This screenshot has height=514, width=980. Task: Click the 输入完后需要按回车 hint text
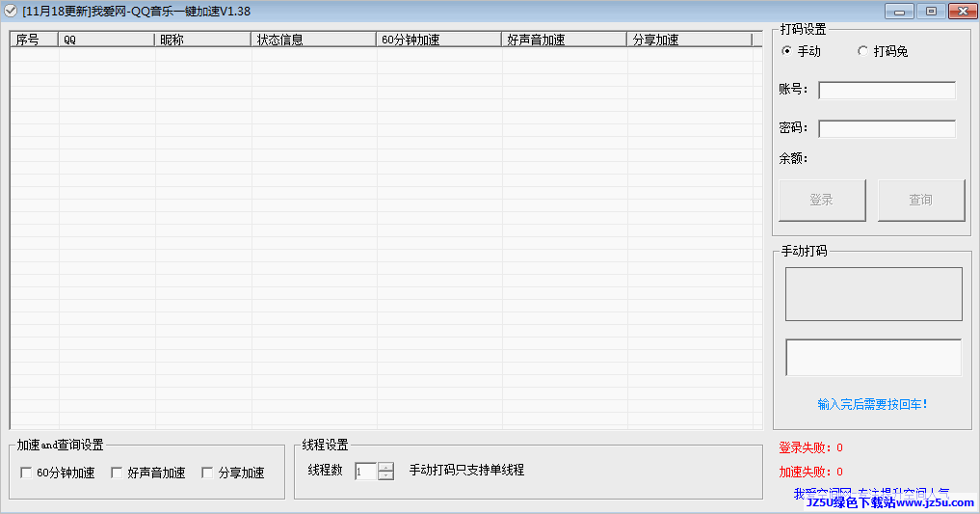coord(872,405)
